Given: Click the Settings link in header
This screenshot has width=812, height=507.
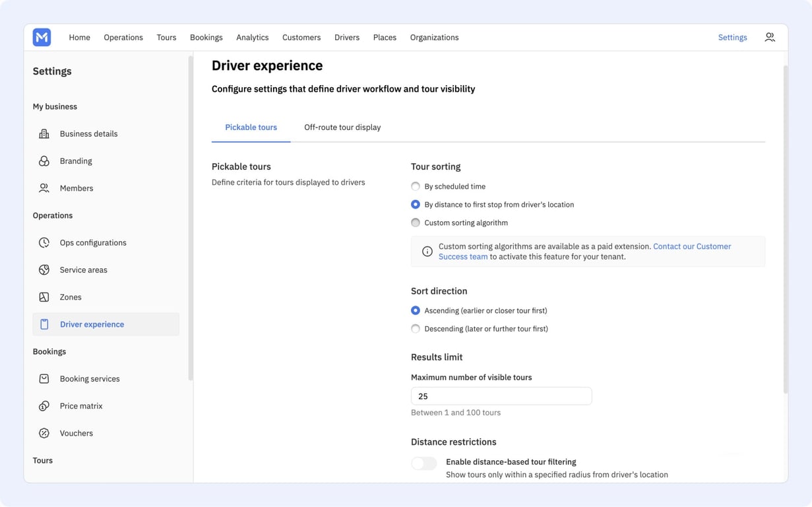Looking at the screenshot, I should pos(732,38).
